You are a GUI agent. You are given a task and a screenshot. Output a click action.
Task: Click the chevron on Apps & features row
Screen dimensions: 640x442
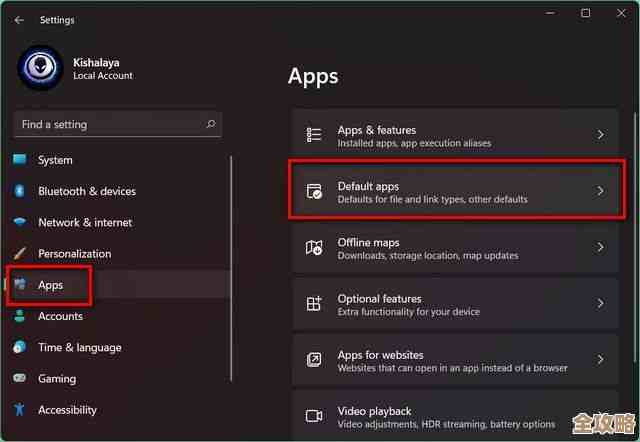(600, 134)
